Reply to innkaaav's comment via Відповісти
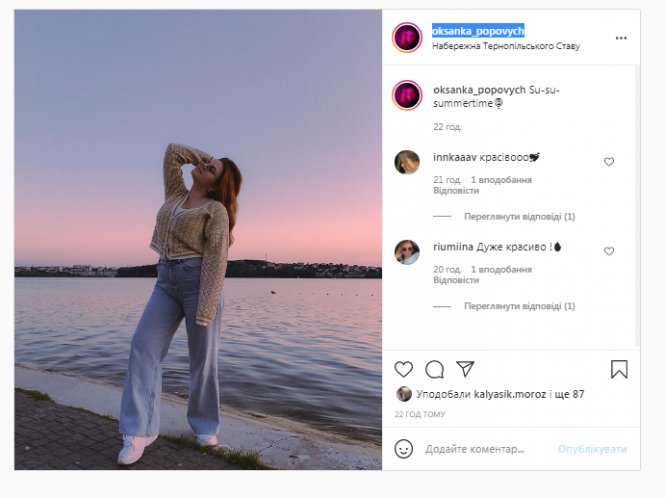The width and height of the screenshot is (665, 498). tap(449, 190)
